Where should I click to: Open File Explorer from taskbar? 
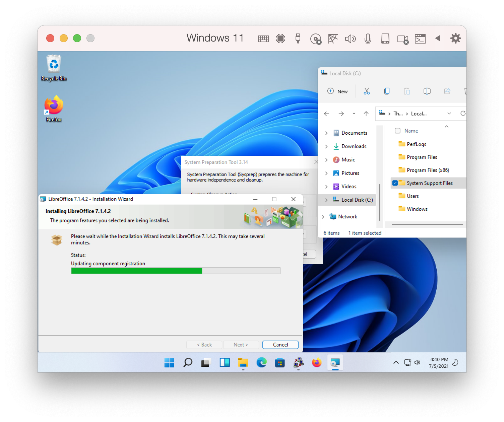(243, 362)
